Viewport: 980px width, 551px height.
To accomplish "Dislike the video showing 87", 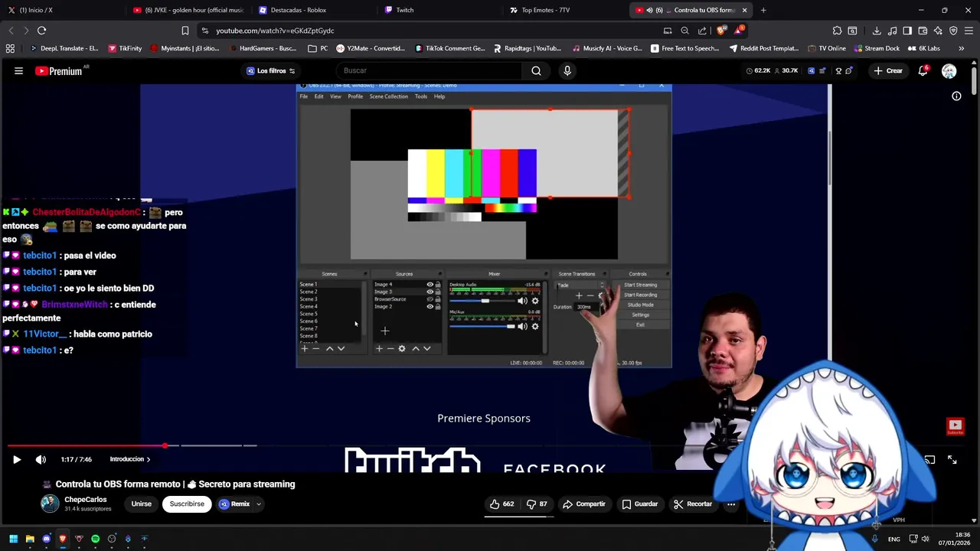I will [x=537, y=504].
